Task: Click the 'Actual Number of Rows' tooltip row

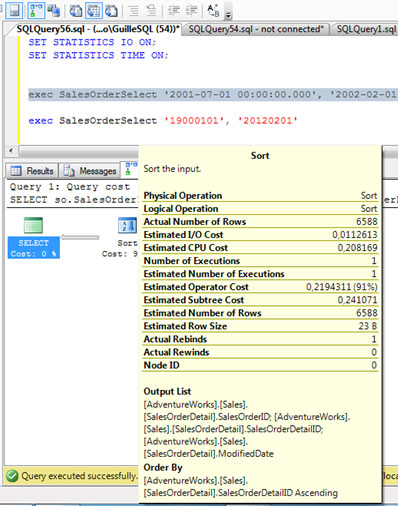Action: point(260,221)
